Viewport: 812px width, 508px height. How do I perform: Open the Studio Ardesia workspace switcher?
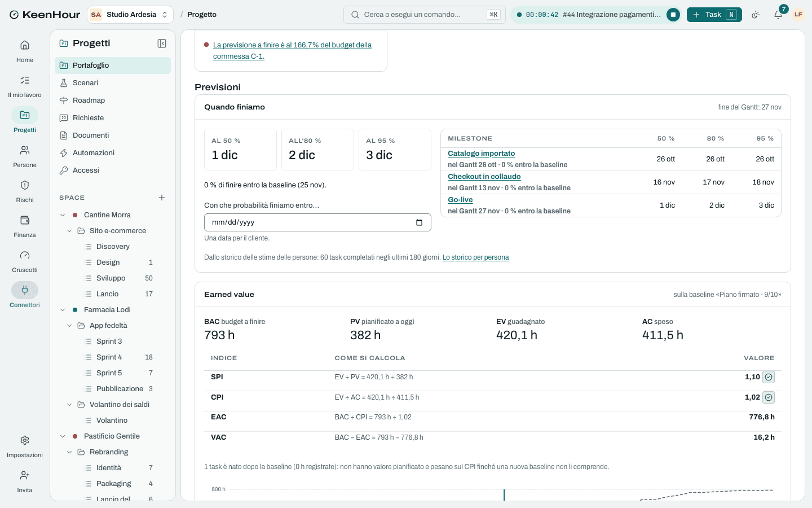[130, 15]
